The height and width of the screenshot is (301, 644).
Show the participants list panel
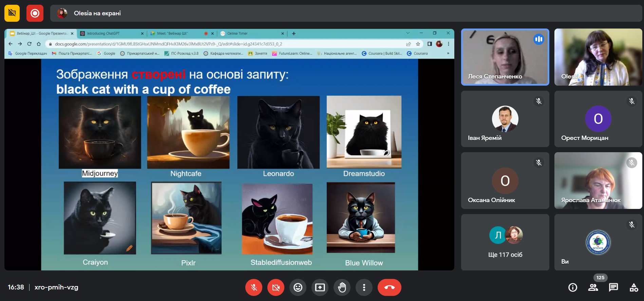pos(593,287)
